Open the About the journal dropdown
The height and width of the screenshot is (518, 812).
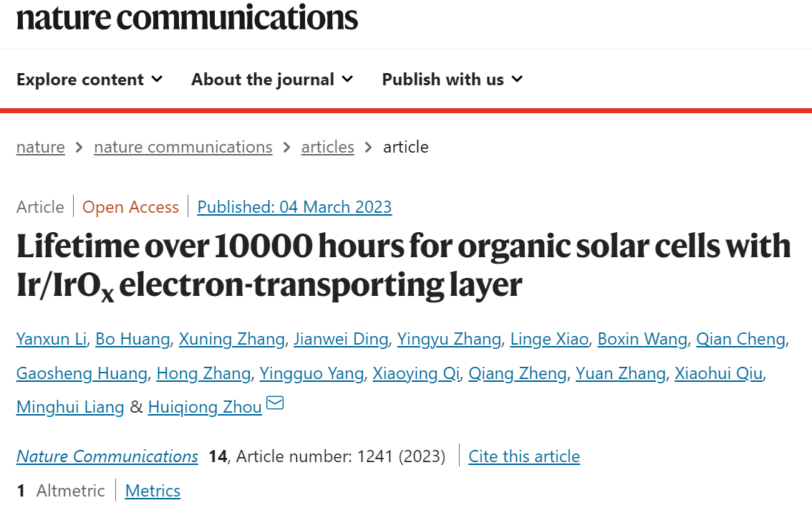coord(272,80)
